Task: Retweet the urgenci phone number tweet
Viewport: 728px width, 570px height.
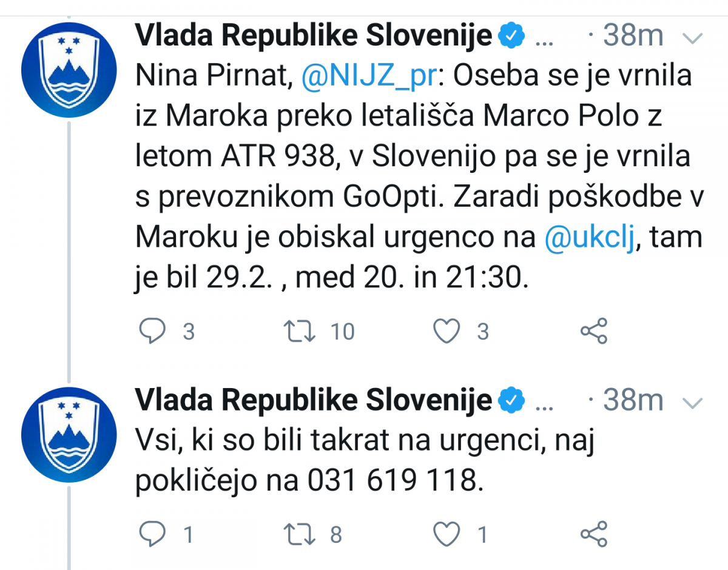Action: (x=300, y=534)
